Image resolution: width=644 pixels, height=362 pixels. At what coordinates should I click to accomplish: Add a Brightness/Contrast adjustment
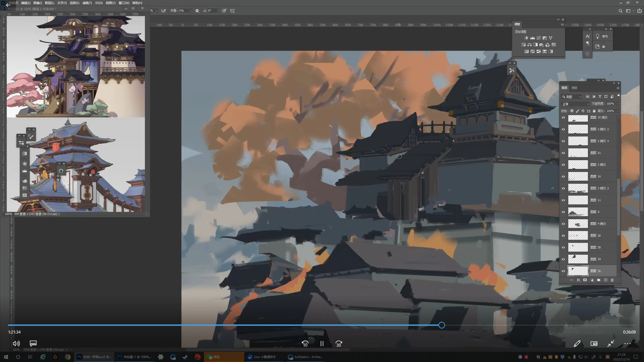point(526,38)
